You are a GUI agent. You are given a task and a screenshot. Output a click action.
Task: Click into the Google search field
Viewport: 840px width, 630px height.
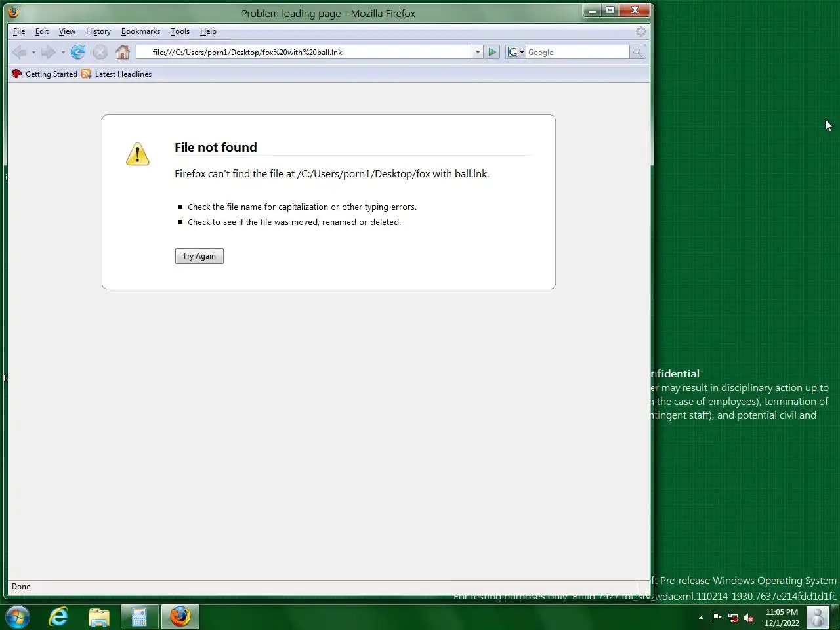pos(577,52)
